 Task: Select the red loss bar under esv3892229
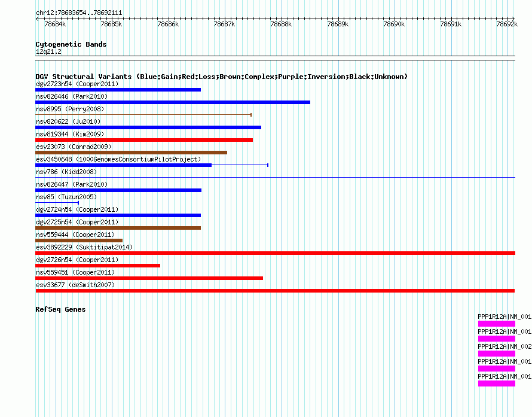[x=275, y=253]
